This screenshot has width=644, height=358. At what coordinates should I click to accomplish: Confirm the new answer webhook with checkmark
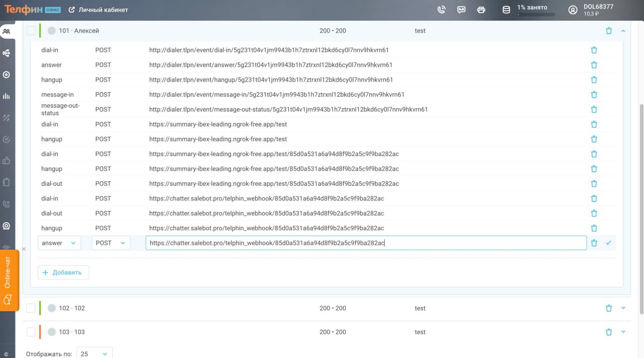point(608,243)
